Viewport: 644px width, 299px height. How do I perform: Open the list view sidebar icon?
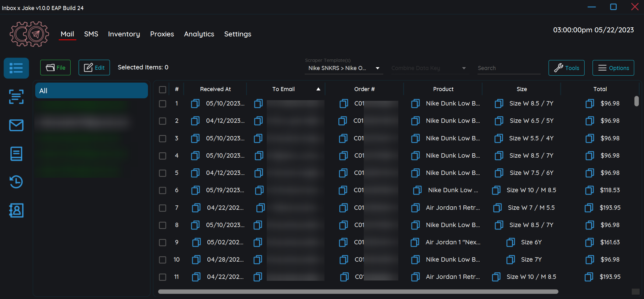click(x=16, y=68)
